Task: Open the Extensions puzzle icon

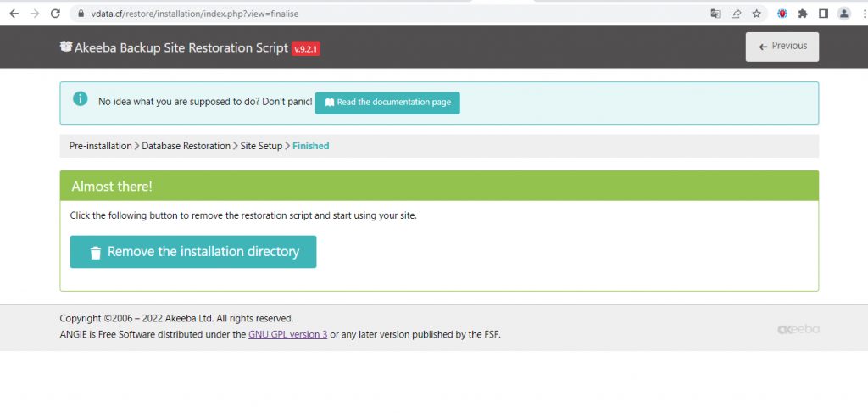Action: click(x=803, y=14)
